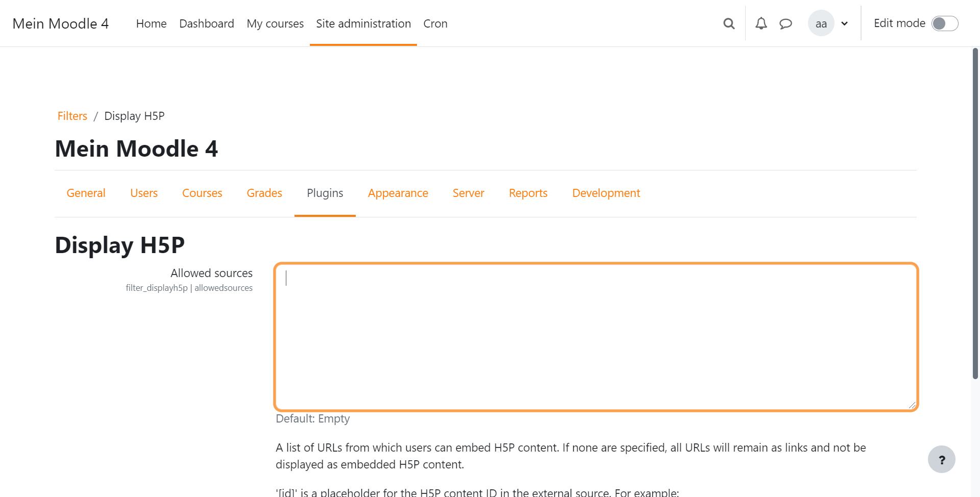Click the textarea resize handle corner
The height and width of the screenshot is (497, 980).
912,405
